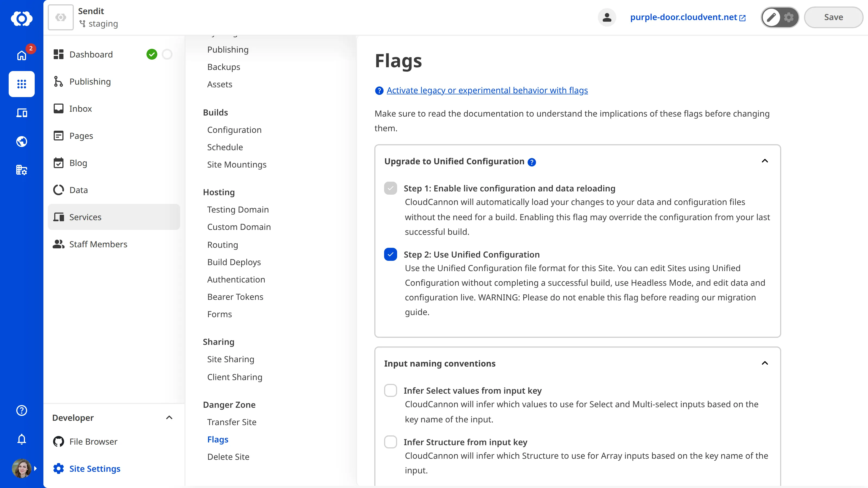Open Activate legacy or experimental behavior link
The image size is (868, 488).
(x=487, y=90)
